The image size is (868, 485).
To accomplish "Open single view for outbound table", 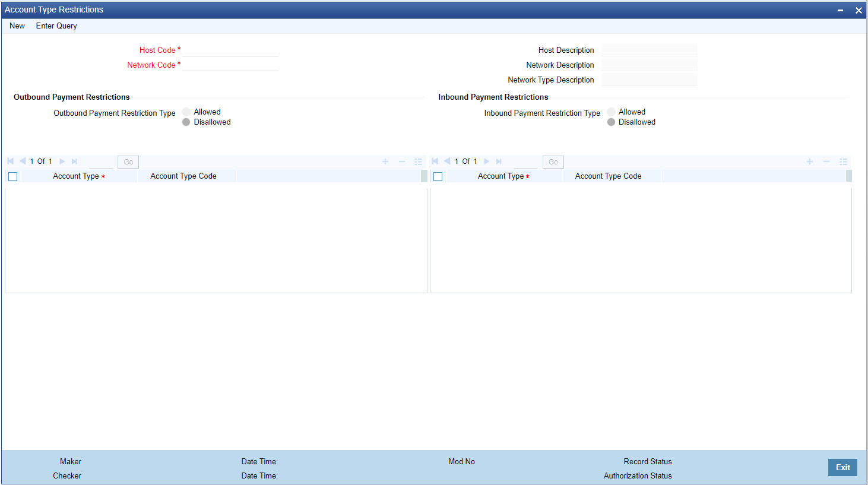I will tap(419, 161).
